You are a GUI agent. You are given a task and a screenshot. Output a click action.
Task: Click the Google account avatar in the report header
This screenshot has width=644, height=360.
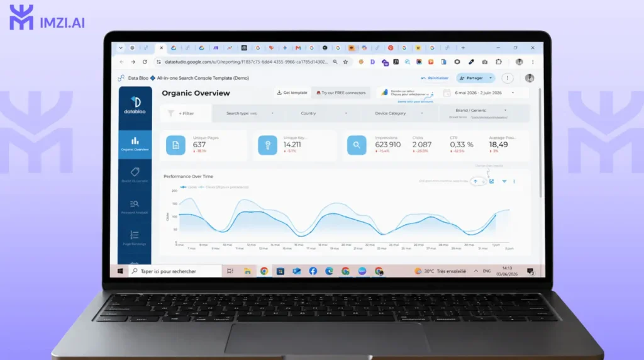tap(530, 78)
